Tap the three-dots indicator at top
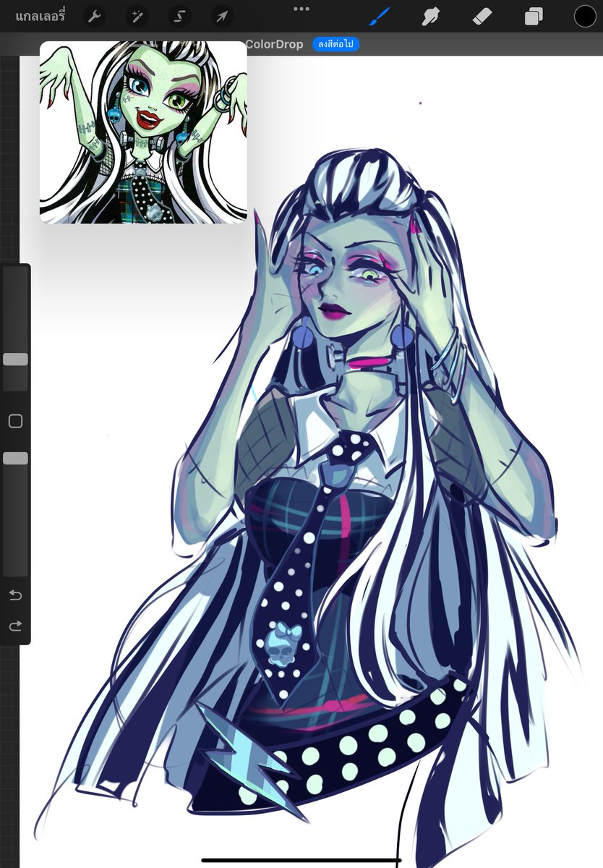The height and width of the screenshot is (868, 603). (301, 9)
